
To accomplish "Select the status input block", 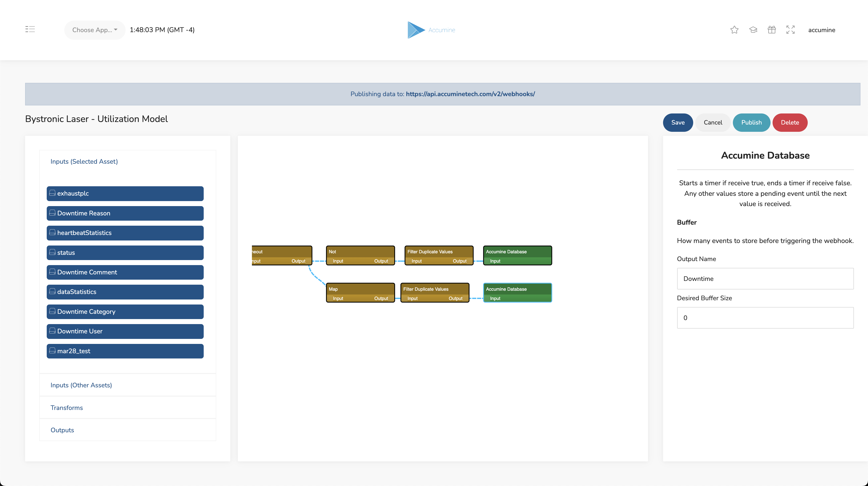I will coord(125,253).
